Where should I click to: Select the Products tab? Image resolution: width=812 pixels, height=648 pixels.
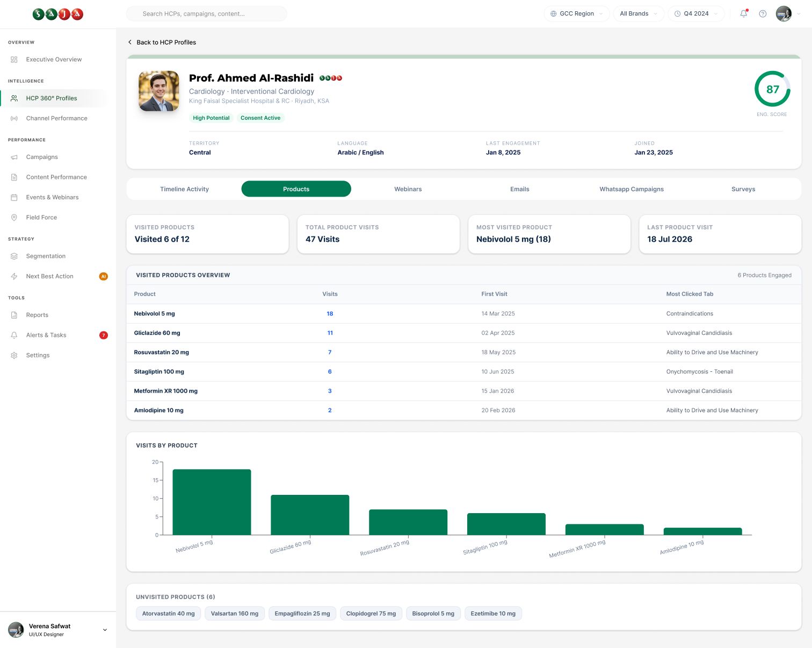(296, 189)
